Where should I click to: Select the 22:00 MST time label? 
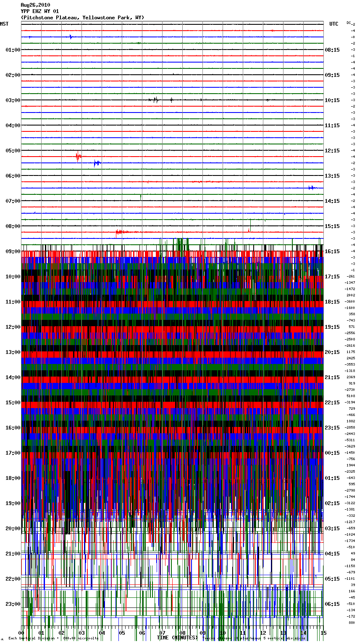pyautogui.click(x=13, y=579)
